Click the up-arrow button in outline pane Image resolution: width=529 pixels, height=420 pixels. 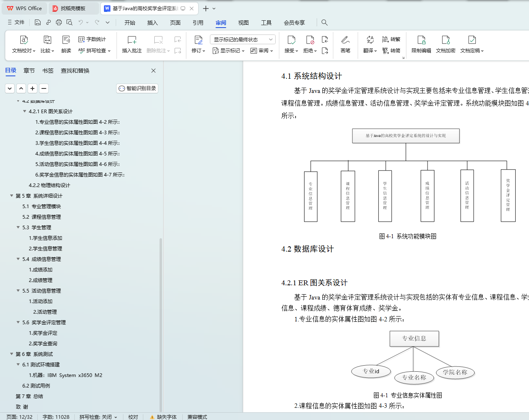tap(21, 88)
